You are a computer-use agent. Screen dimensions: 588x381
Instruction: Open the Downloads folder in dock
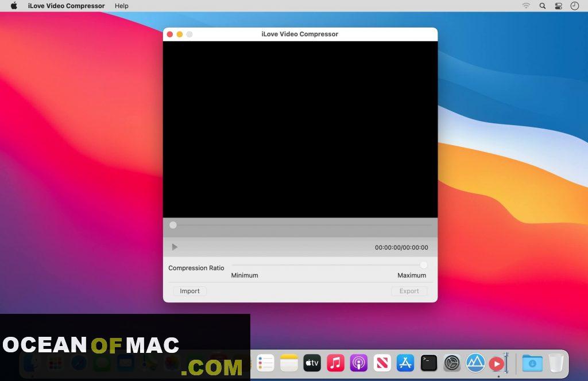pos(532,363)
